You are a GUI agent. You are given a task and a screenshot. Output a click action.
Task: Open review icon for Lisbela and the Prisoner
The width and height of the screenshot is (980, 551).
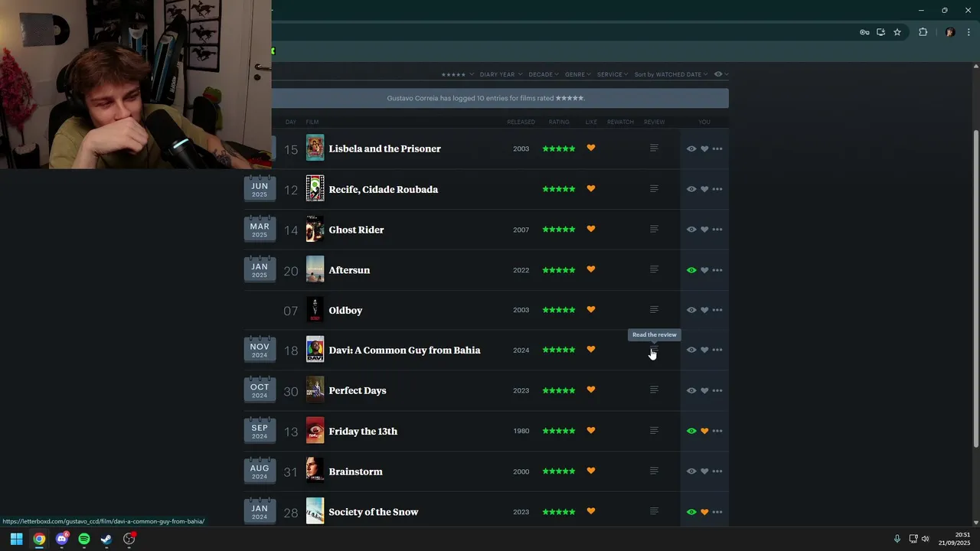(x=654, y=148)
